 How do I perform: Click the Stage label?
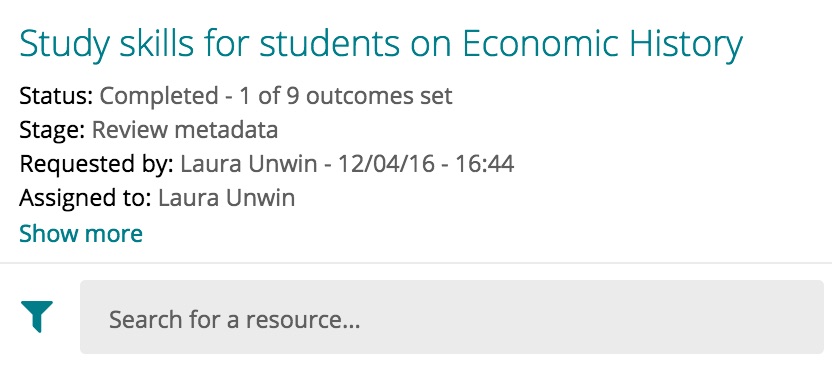tap(52, 130)
